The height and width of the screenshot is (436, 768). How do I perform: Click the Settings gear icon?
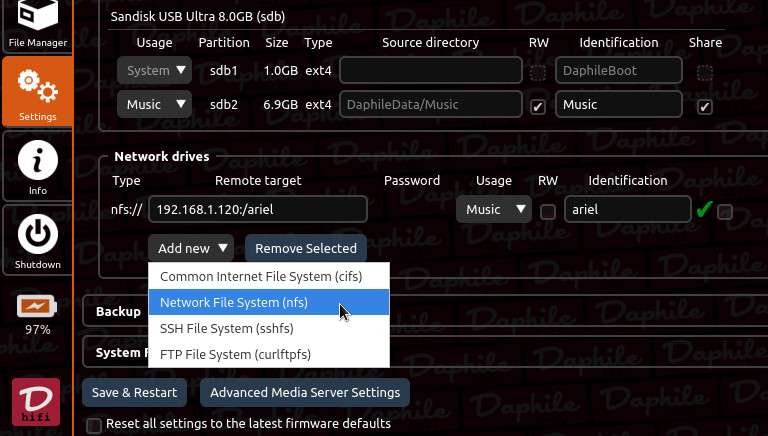pos(37,92)
